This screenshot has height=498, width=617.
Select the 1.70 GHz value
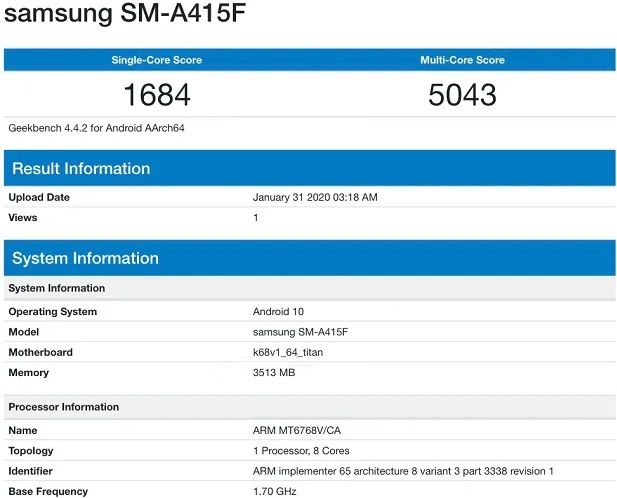tap(275, 491)
